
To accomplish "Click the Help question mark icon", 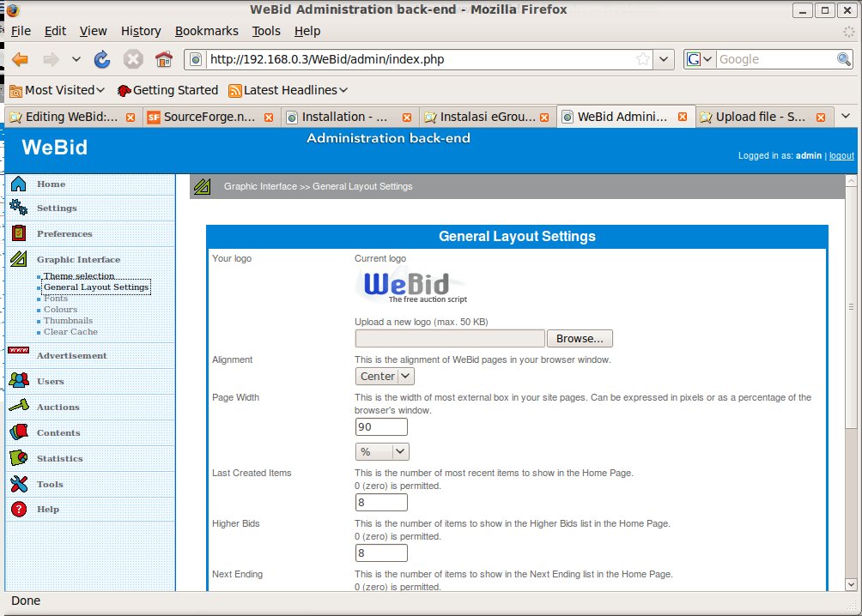I will coord(19,509).
